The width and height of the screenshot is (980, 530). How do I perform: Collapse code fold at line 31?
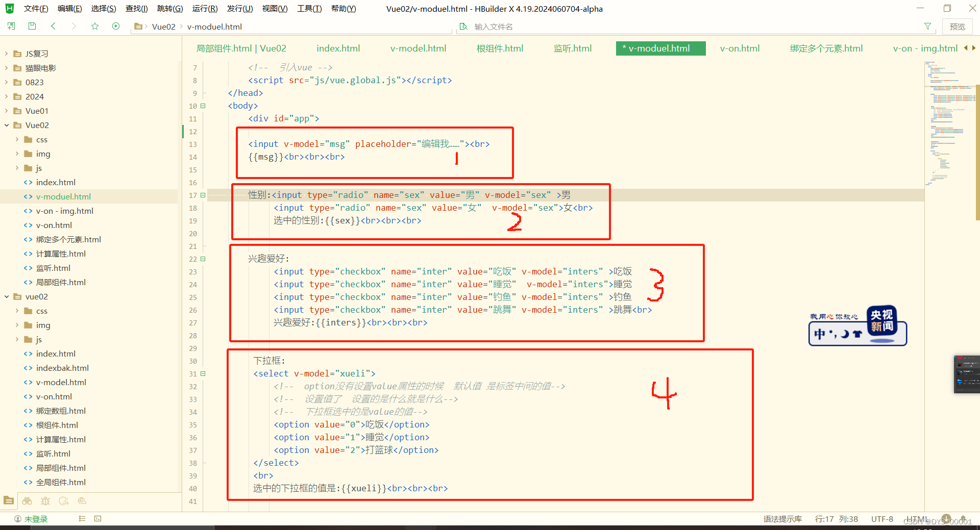(x=203, y=374)
